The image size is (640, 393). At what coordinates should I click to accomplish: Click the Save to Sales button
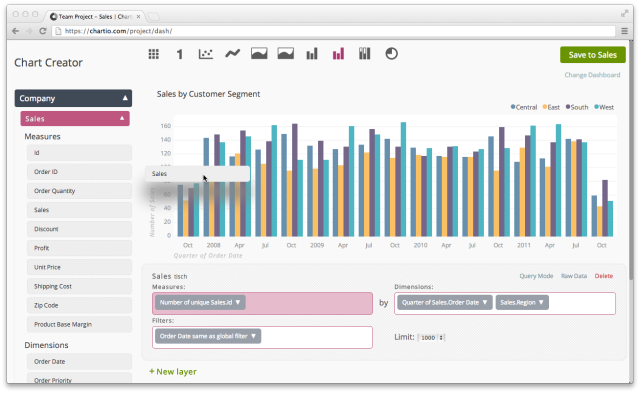coord(593,55)
